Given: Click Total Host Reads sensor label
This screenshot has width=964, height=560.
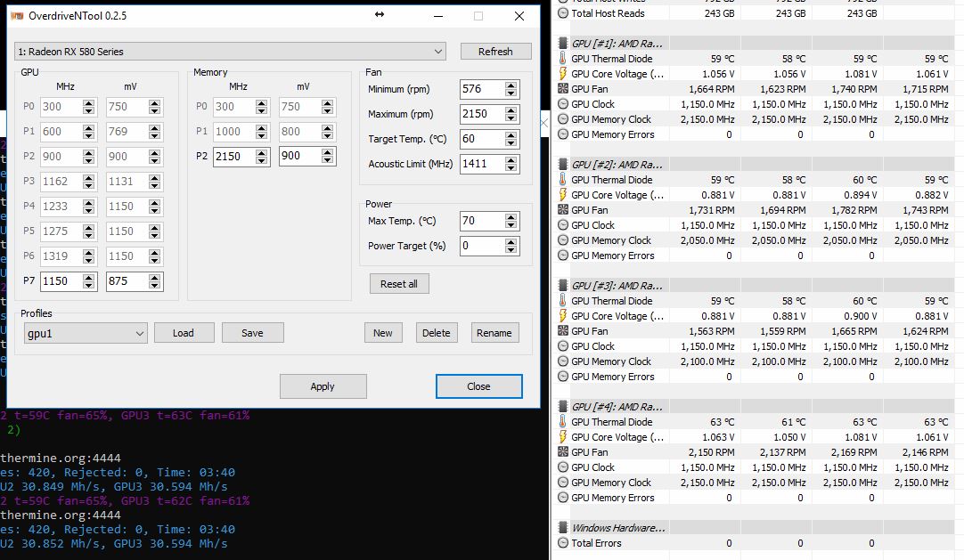Looking at the screenshot, I should [608, 12].
